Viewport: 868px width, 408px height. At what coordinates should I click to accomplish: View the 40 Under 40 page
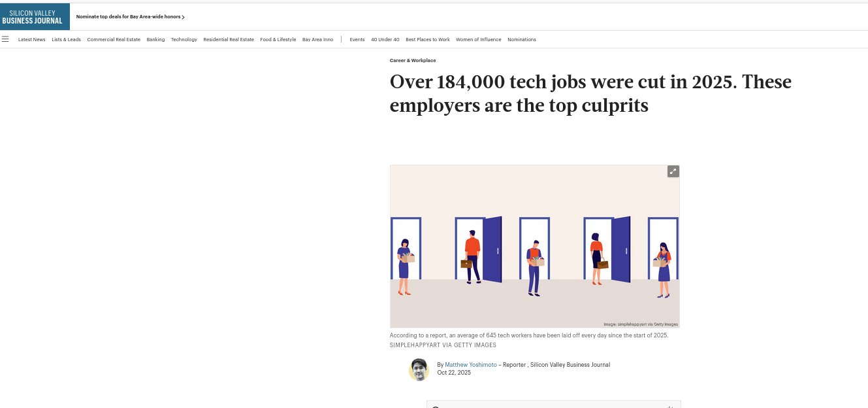(x=385, y=40)
